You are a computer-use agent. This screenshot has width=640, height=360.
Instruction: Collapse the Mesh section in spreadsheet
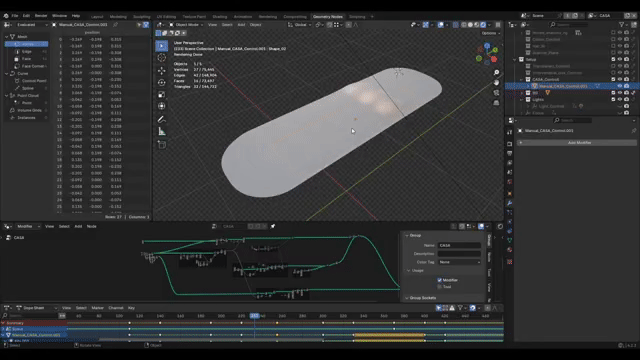tap(7, 37)
